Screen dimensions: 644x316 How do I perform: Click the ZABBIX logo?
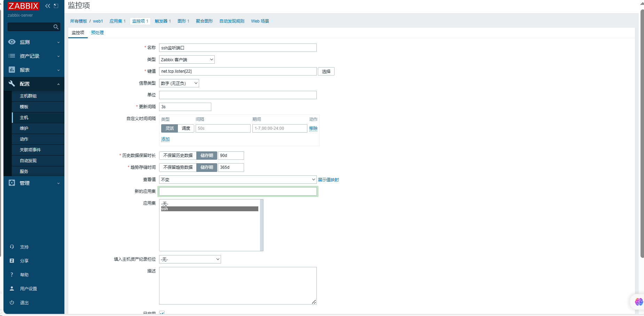[23, 6]
